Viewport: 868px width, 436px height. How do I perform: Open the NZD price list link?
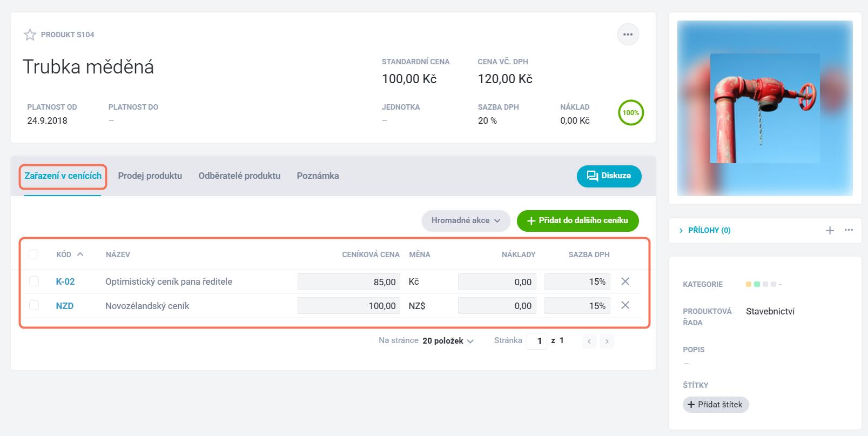click(x=65, y=306)
